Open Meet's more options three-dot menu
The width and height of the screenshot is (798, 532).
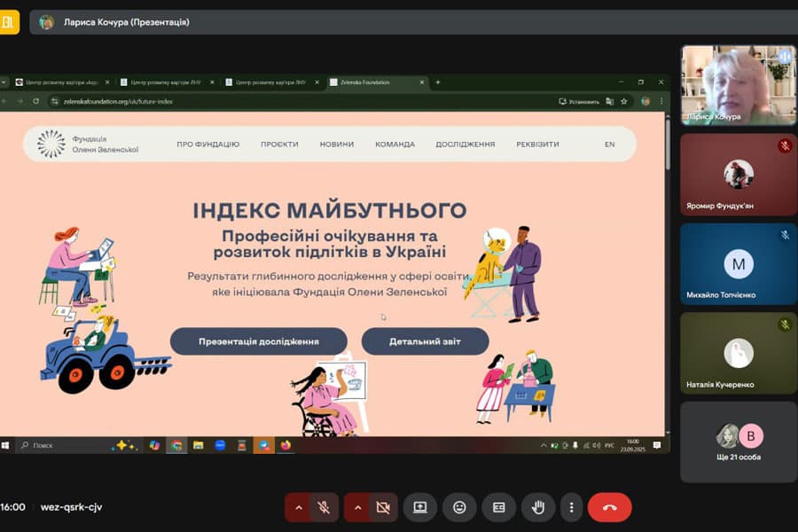572,507
